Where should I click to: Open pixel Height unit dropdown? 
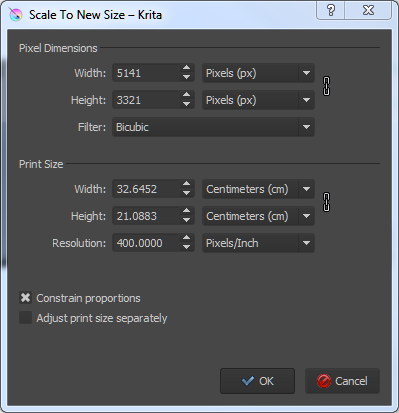(258, 100)
